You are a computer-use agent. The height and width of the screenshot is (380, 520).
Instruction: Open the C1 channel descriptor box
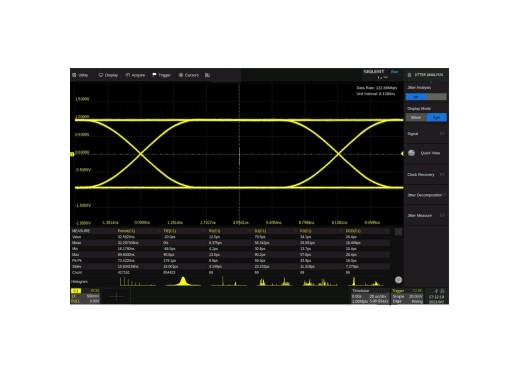85,296
